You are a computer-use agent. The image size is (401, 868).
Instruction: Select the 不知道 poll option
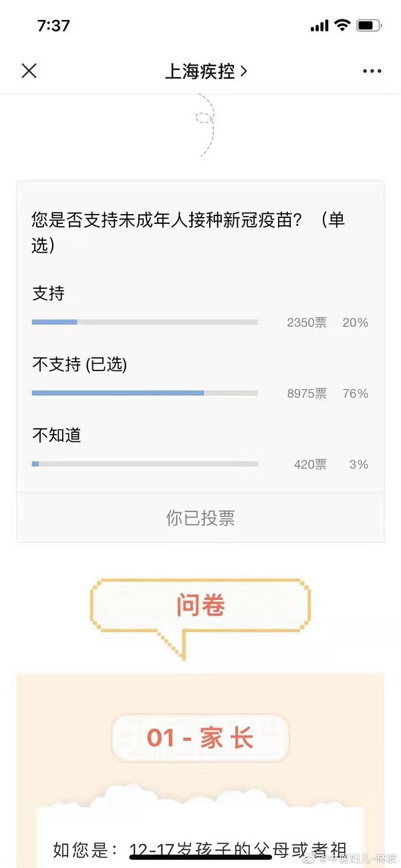point(57,435)
